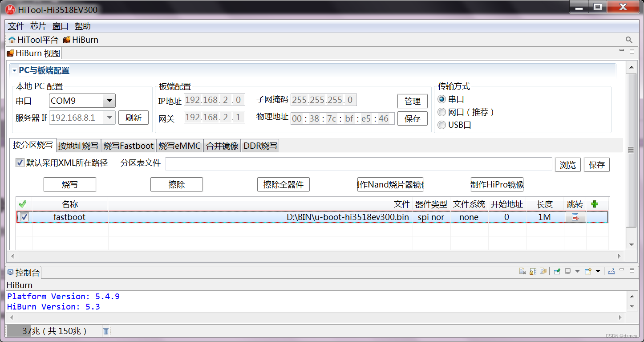Click the MAC address field
The image size is (644, 342).
(x=342, y=118)
